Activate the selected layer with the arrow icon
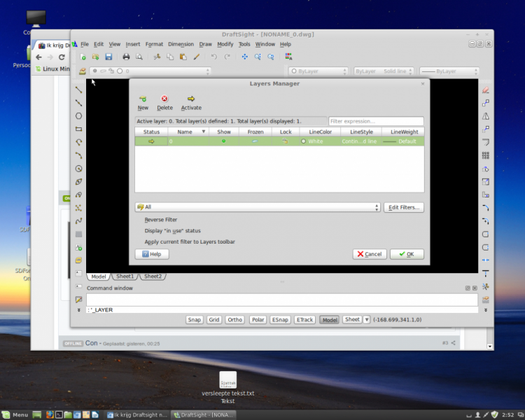The image size is (525, 420). point(191,99)
